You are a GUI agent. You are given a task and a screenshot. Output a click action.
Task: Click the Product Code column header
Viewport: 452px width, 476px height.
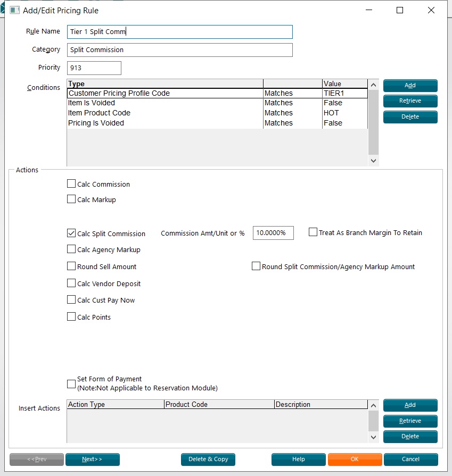[x=219, y=404]
